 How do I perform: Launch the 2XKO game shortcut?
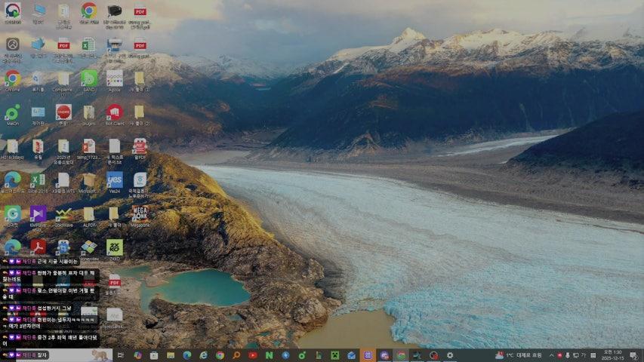(114, 247)
